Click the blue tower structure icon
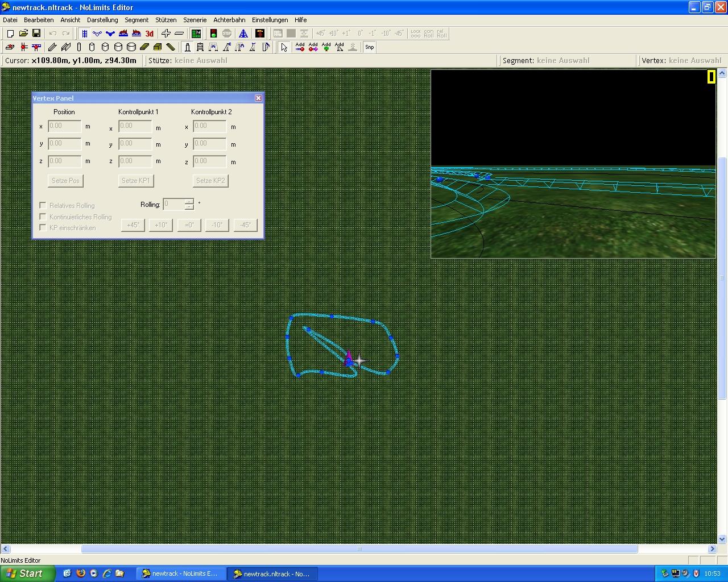 pos(243,34)
